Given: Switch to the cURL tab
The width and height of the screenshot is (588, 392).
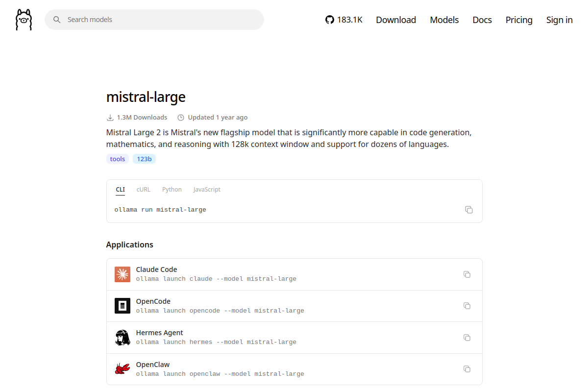Looking at the screenshot, I should 144,190.
